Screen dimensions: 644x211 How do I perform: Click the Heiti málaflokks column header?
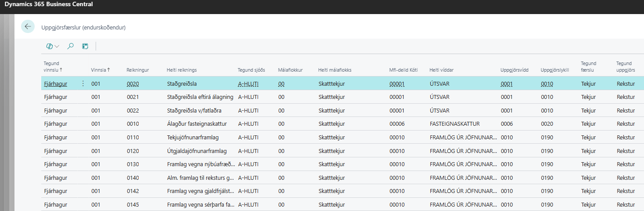[335, 69]
